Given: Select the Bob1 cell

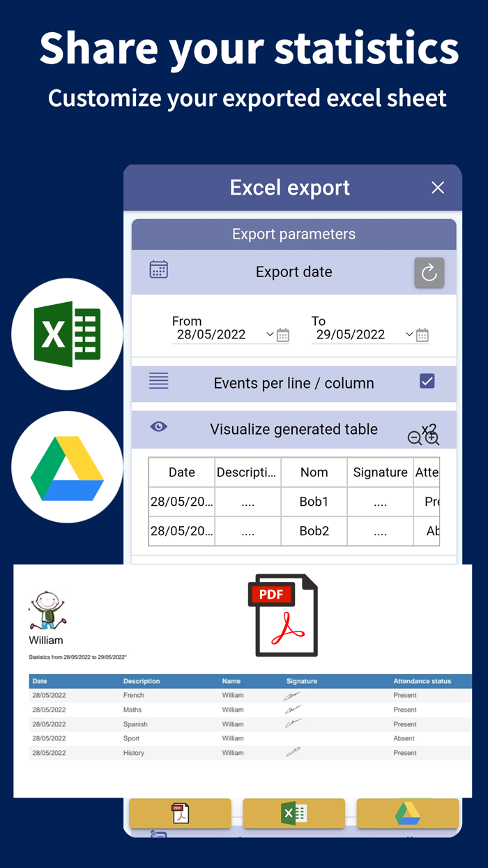Looking at the screenshot, I should click(x=314, y=502).
